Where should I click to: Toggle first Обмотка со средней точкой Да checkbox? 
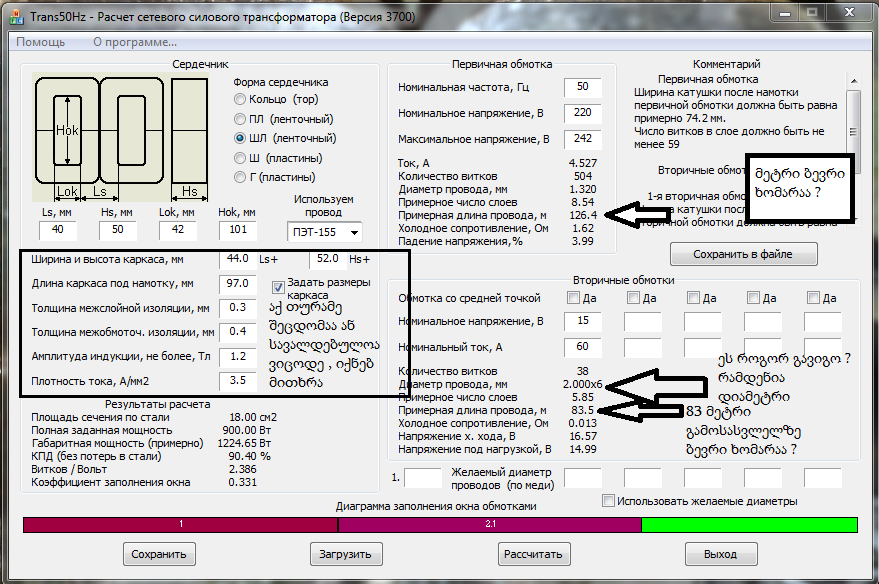tap(573, 298)
